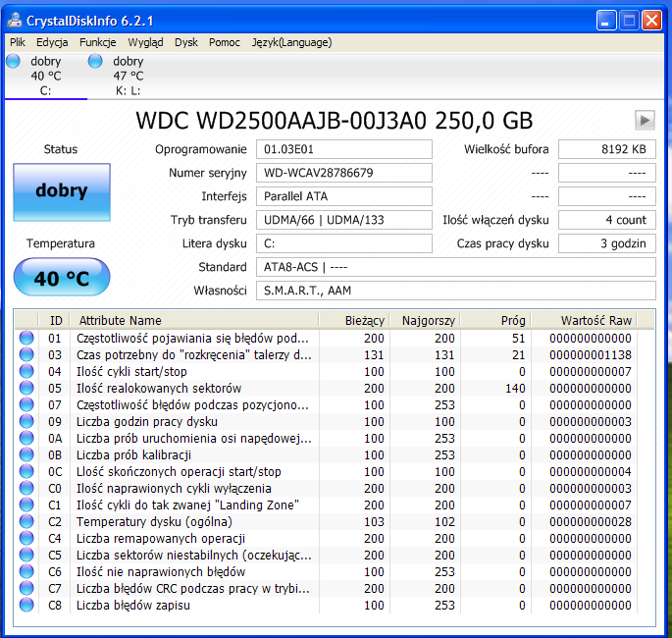Minimize the CrystalDiskInfo window

(606, 21)
